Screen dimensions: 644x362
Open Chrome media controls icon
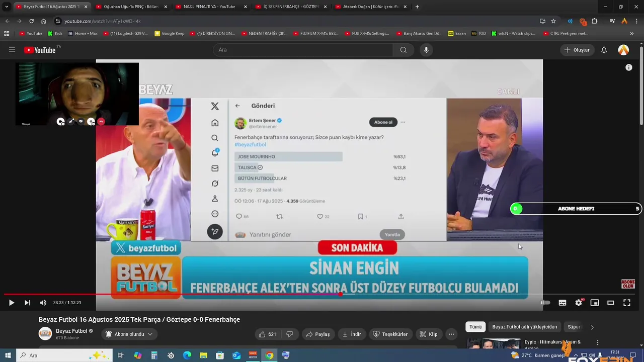point(612,21)
